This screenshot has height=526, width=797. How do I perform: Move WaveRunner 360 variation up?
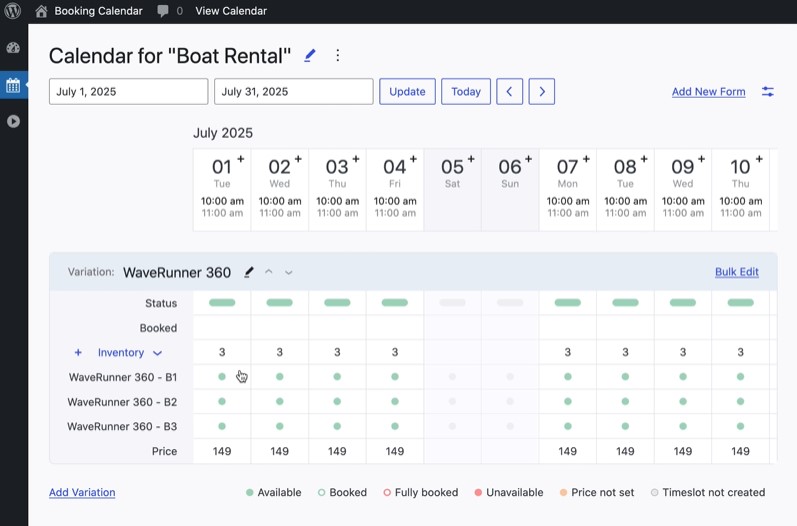point(269,272)
